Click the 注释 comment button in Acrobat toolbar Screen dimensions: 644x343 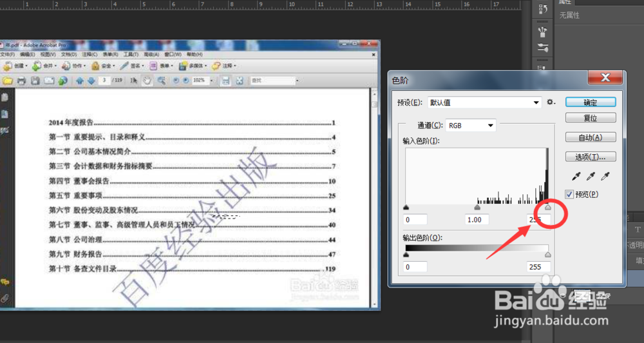click(x=224, y=66)
